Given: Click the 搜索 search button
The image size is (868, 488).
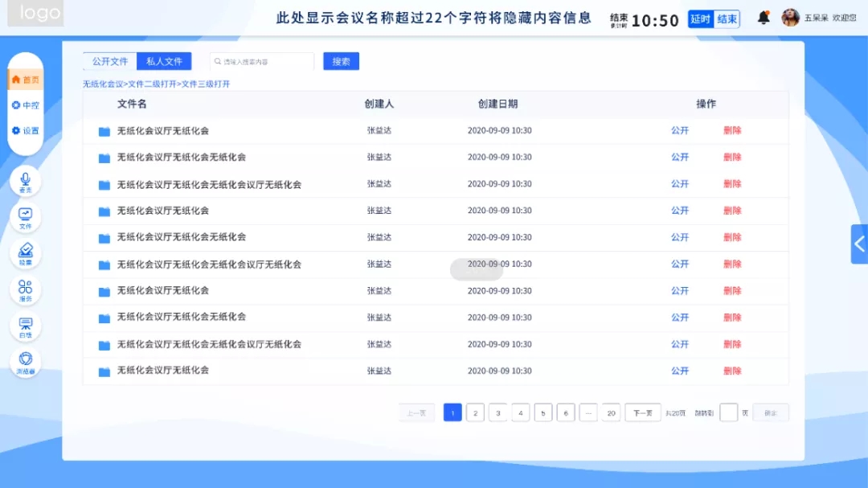Looking at the screenshot, I should pos(341,61).
